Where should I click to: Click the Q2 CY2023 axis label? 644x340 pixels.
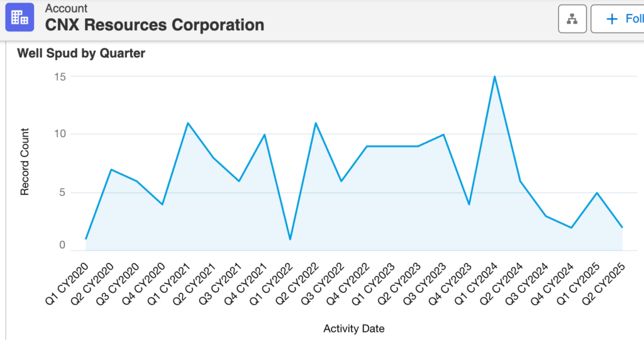(399, 283)
